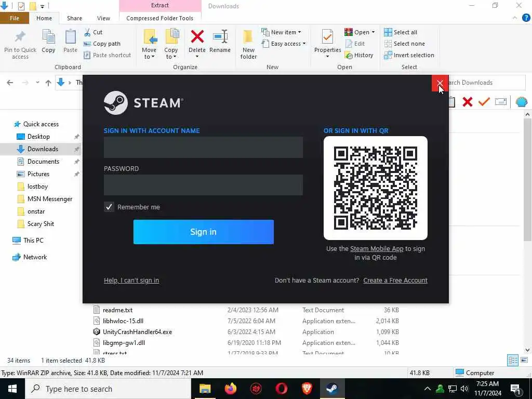Open Explorer Help question mark

coord(526,18)
